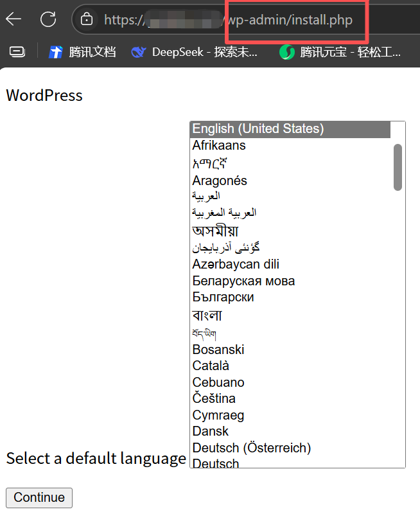Select Čeština in the language list
The width and height of the screenshot is (420, 532).
pyautogui.click(x=290, y=398)
